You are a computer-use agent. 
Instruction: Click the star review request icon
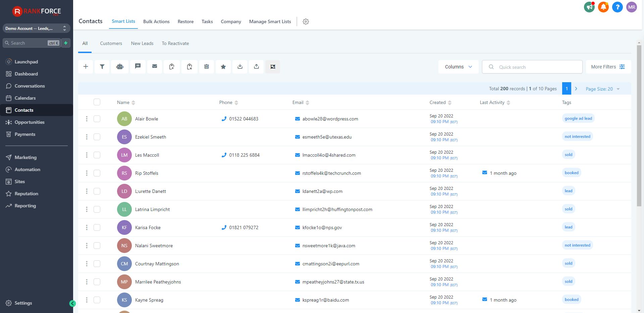point(223,67)
